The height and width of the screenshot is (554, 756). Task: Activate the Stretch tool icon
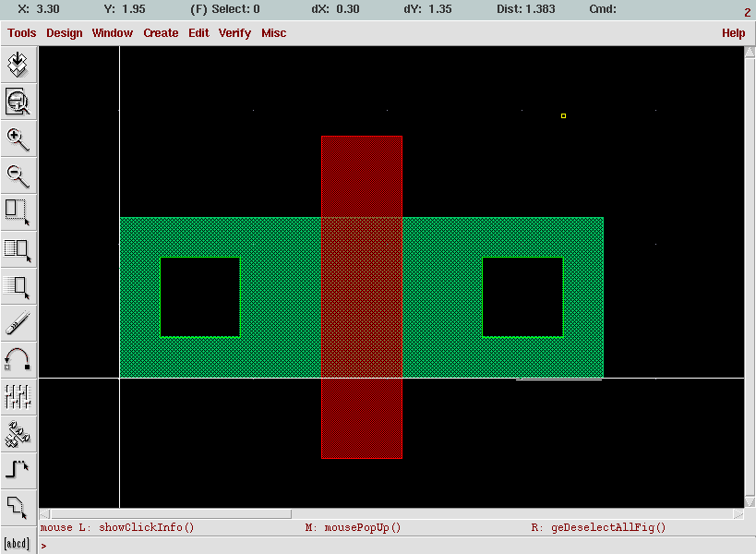(18, 212)
